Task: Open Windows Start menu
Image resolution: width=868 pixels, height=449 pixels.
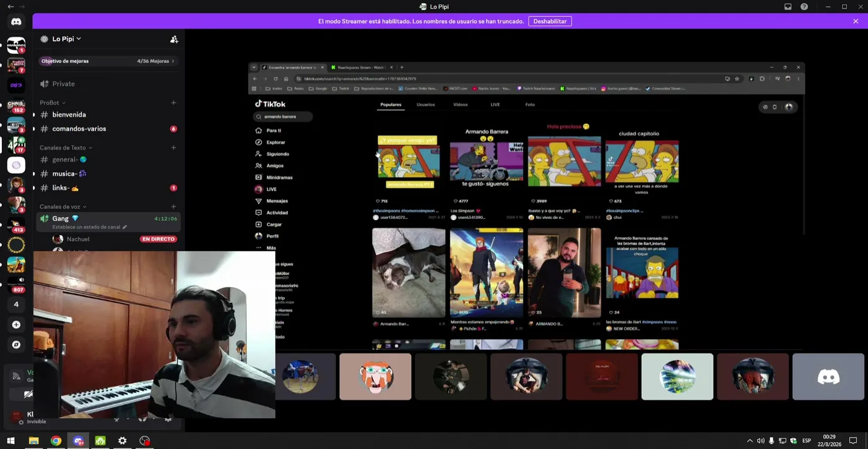Action: pyautogui.click(x=11, y=441)
